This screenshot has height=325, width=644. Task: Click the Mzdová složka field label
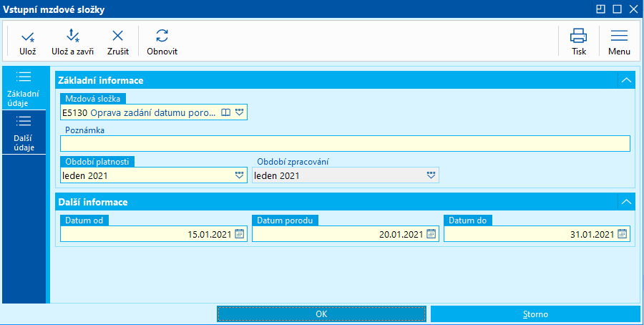tap(93, 99)
